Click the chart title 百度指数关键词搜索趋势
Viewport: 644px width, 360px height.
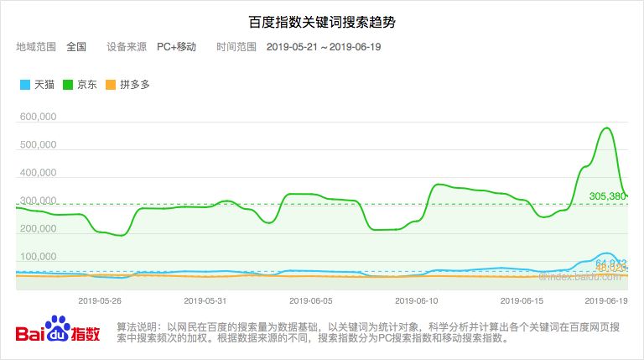pyautogui.click(x=322, y=22)
